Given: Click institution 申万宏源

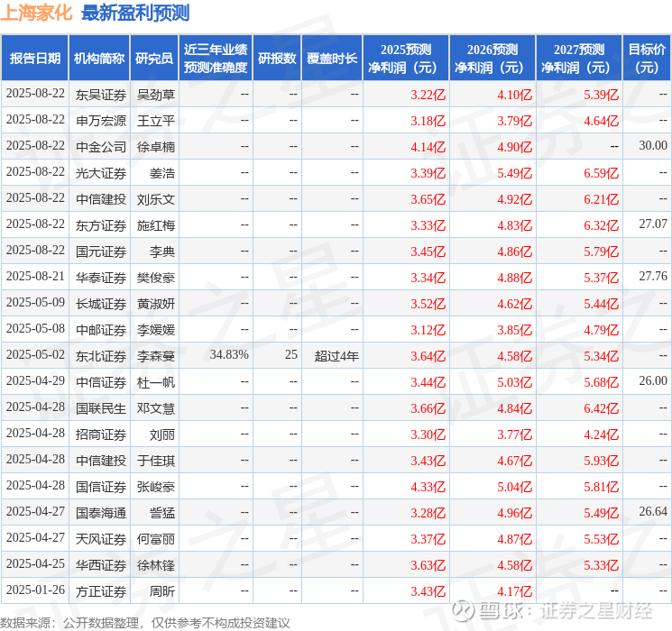Looking at the screenshot, I should 101,121.
